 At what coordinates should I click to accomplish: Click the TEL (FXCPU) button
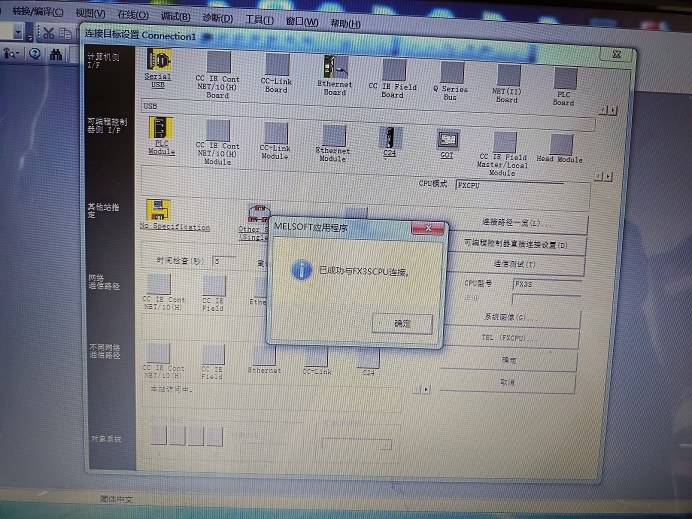point(509,338)
